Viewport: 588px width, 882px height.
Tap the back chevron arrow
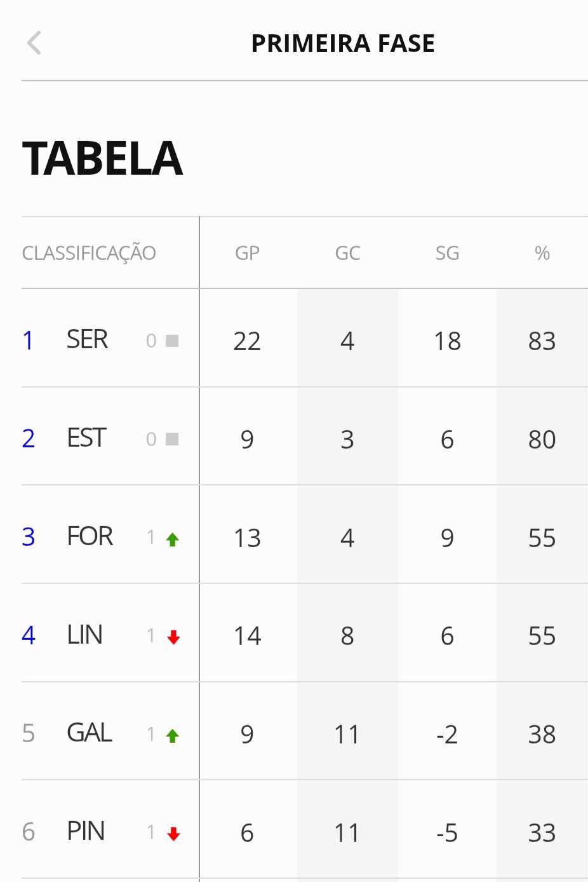[x=34, y=43]
